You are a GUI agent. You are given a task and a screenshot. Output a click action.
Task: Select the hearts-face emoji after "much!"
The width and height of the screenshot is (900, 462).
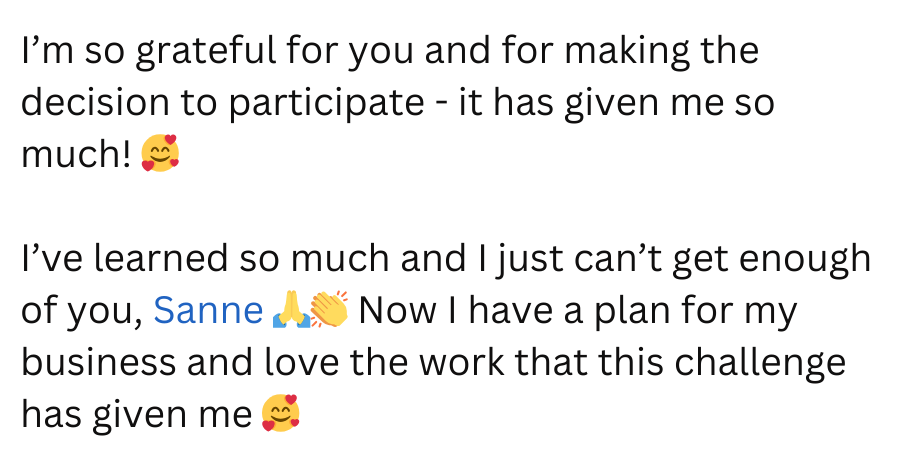(x=160, y=153)
